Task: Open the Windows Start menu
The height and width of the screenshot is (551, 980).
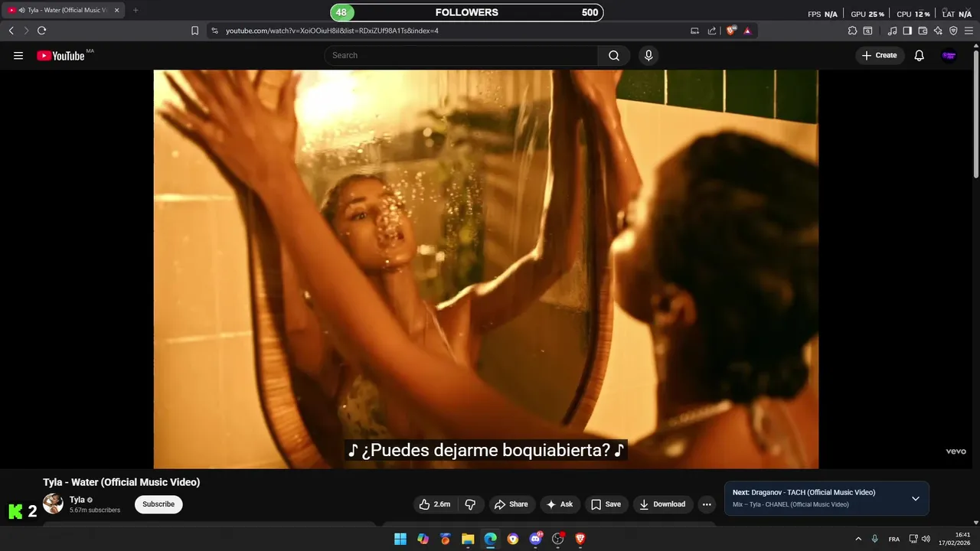Action: [400, 539]
